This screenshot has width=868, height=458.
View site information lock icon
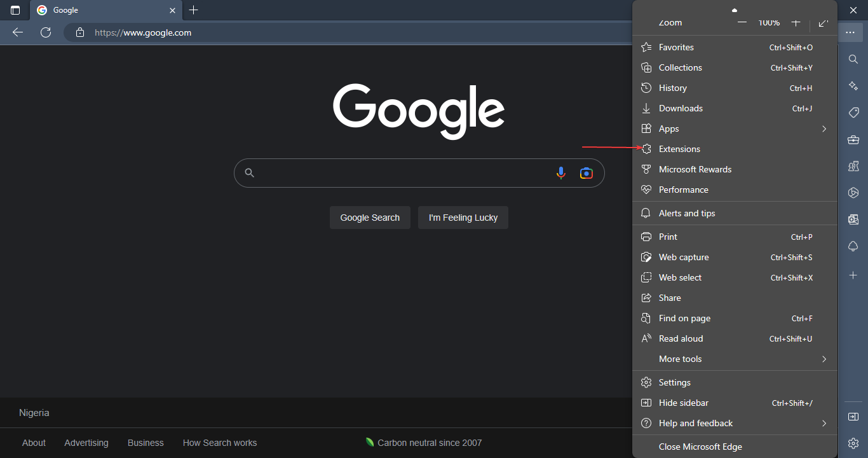79,32
